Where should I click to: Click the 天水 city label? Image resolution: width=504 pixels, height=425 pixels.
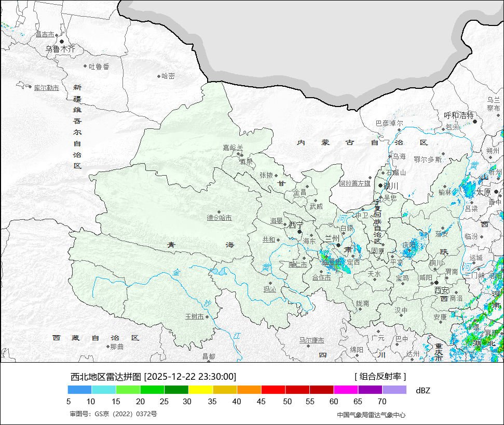(x=374, y=274)
